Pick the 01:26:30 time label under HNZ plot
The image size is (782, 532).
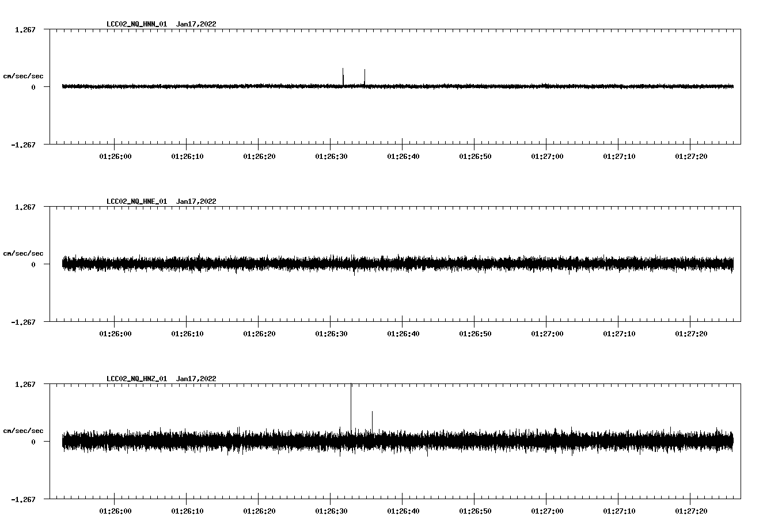coord(331,511)
